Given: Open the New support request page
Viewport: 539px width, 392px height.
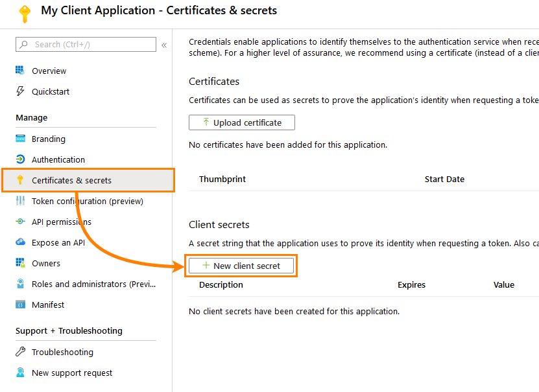Looking at the screenshot, I should [71, 373].
